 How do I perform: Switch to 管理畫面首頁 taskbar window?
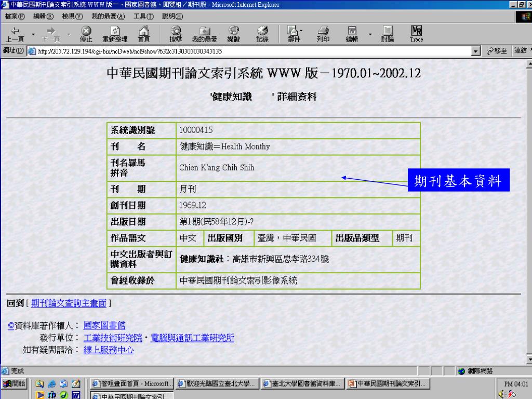click(x=132, y=384)
